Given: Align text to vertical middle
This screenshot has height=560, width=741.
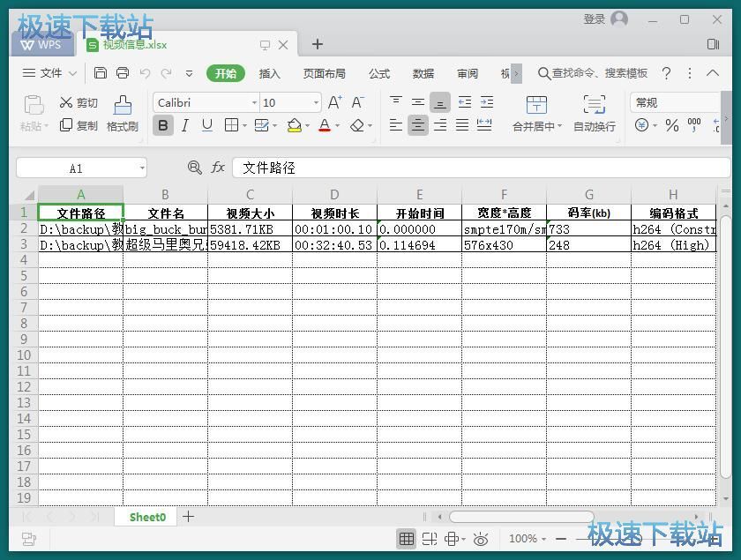Looking at the screenshot, I should tap(418, 101).
